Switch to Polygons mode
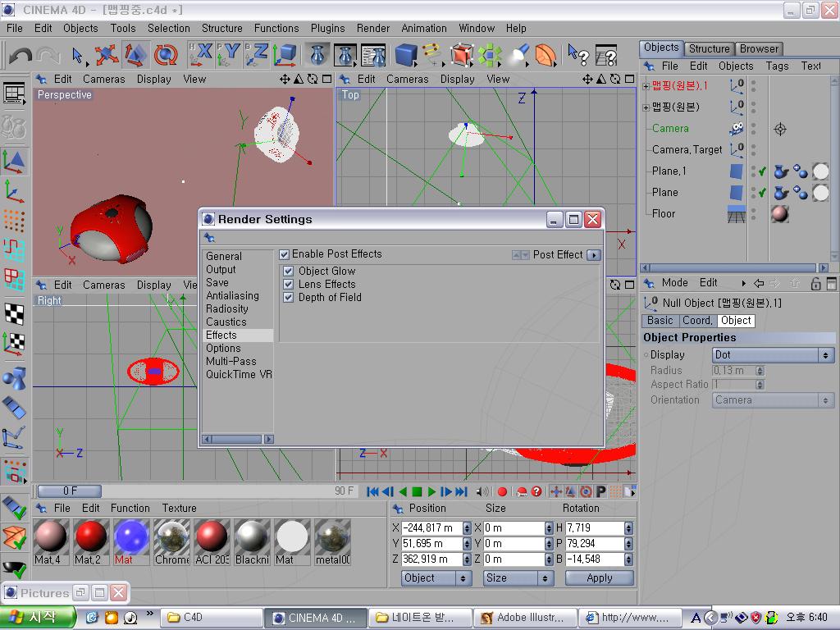The height and width of the screenshot is (630, 840). coord(14,279)
